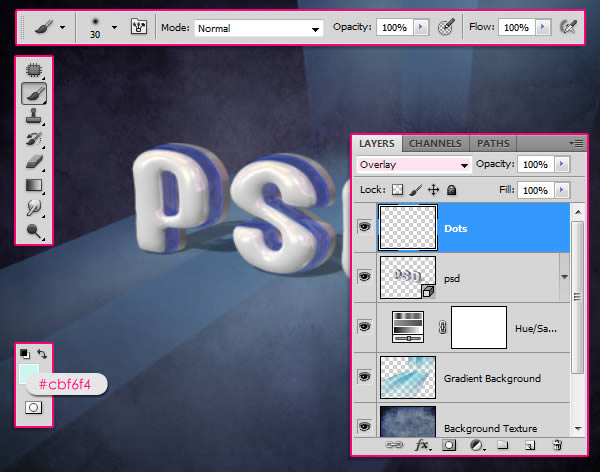Open the brush preset picker size 30

[113, 28]
